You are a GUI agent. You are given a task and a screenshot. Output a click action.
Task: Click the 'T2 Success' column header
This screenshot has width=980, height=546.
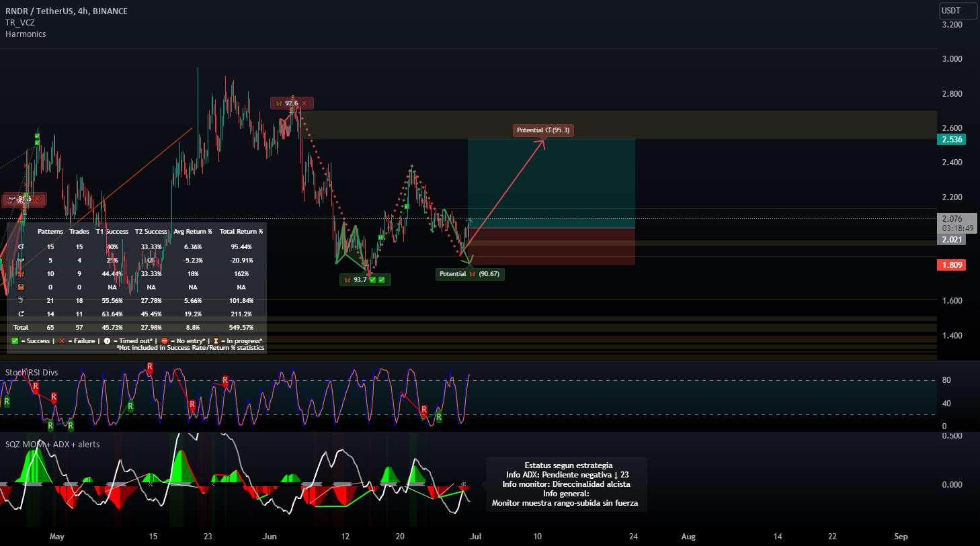coord(151,232)
